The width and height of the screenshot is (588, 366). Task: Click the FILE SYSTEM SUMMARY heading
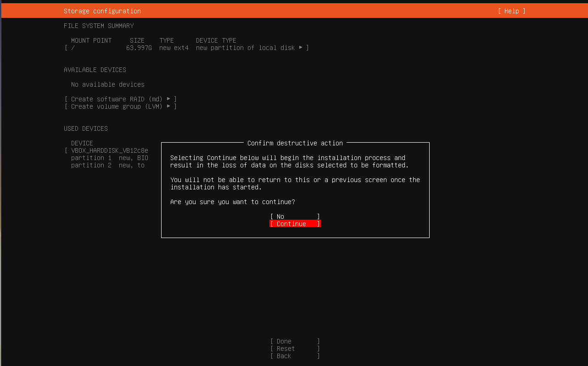tap(99, 26)
